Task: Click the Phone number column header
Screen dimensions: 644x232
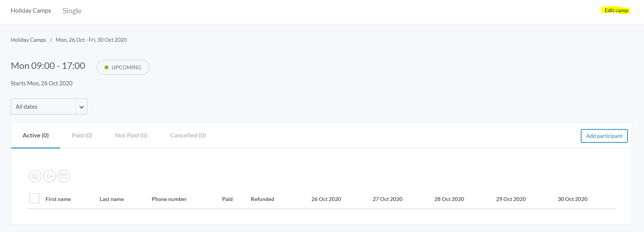Action: tap(169, 199)
